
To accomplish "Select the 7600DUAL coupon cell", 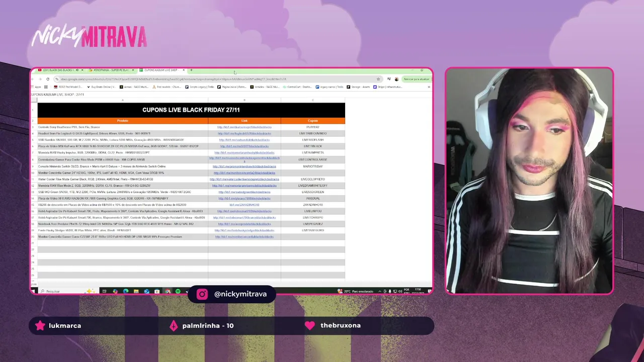I will pos(313,199).
